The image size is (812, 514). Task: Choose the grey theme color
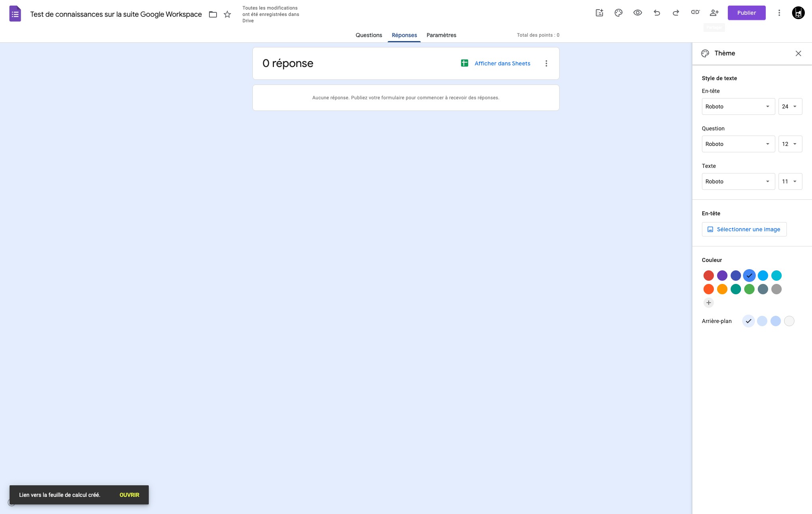pos(777,289)
